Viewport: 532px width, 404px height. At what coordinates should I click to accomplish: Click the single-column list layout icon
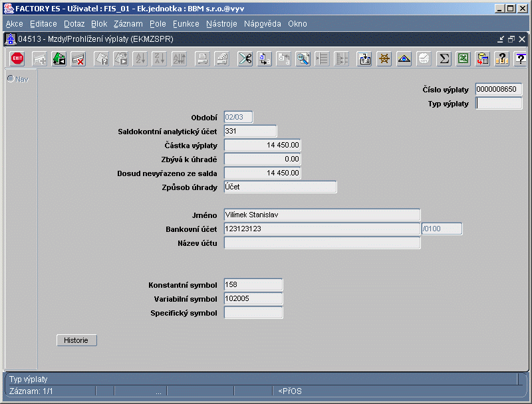pos(322,58)
